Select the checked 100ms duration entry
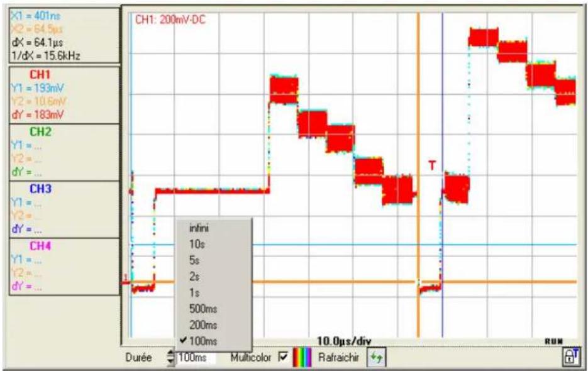Screen dimensions: 588x371 pyautogui.click(x=203, y=341)
